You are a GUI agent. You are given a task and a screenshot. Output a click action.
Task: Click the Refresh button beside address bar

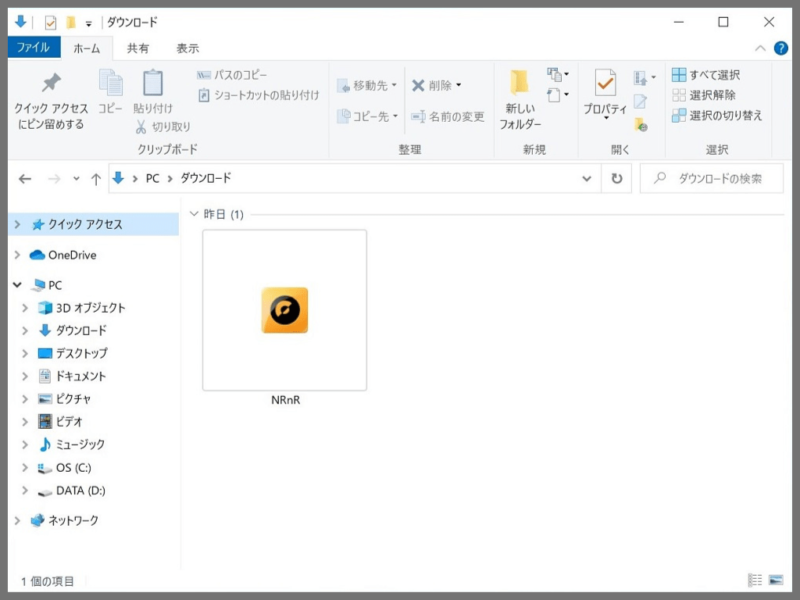click(x=617, y=179)
